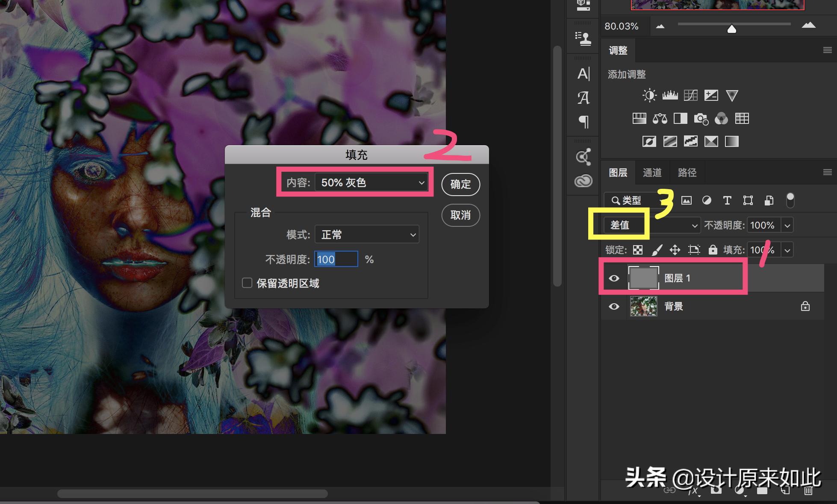Open the 内容 50% 灰色 dropdown

pyautogui.click(x=370, y=182)
